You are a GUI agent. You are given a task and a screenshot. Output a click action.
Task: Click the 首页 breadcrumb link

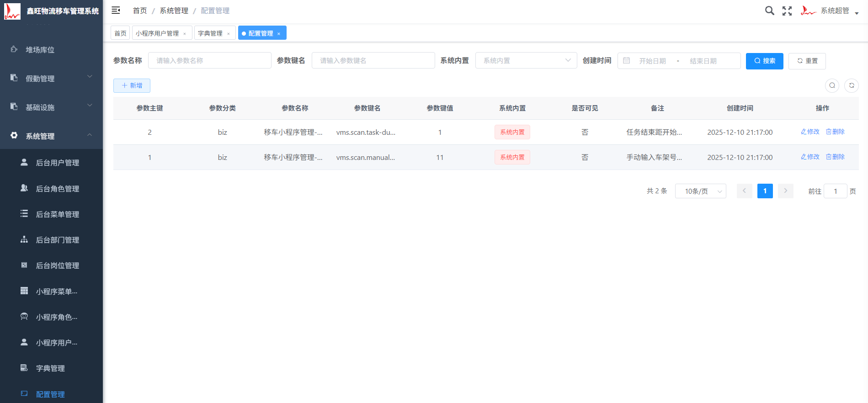[140, 11]
